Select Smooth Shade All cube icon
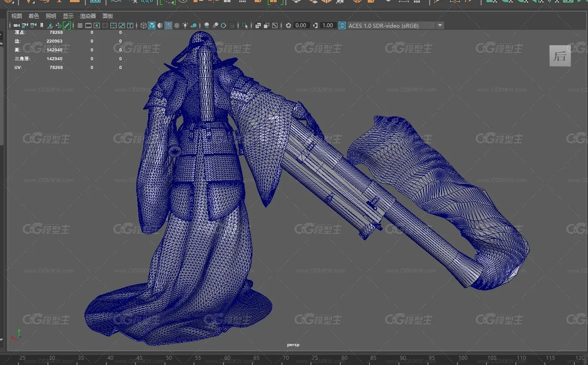This screenshot has width=588, height=365. [x=152, y=25]
